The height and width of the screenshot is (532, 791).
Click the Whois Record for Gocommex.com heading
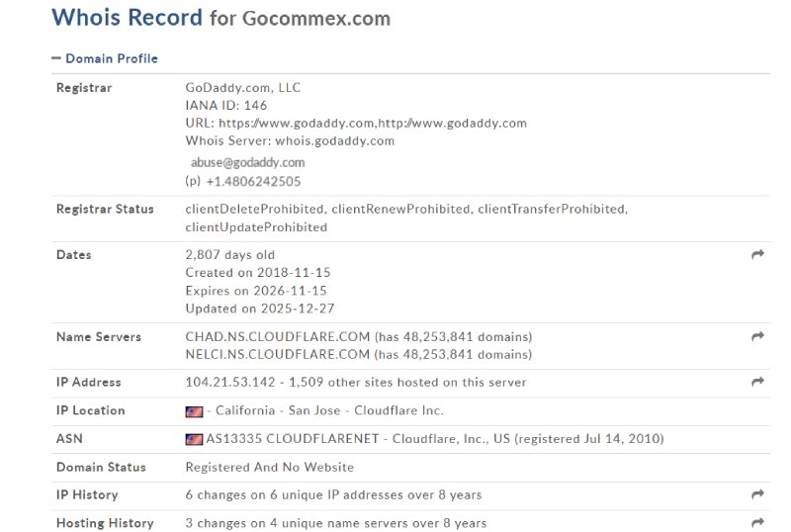(x=221, y=18)
